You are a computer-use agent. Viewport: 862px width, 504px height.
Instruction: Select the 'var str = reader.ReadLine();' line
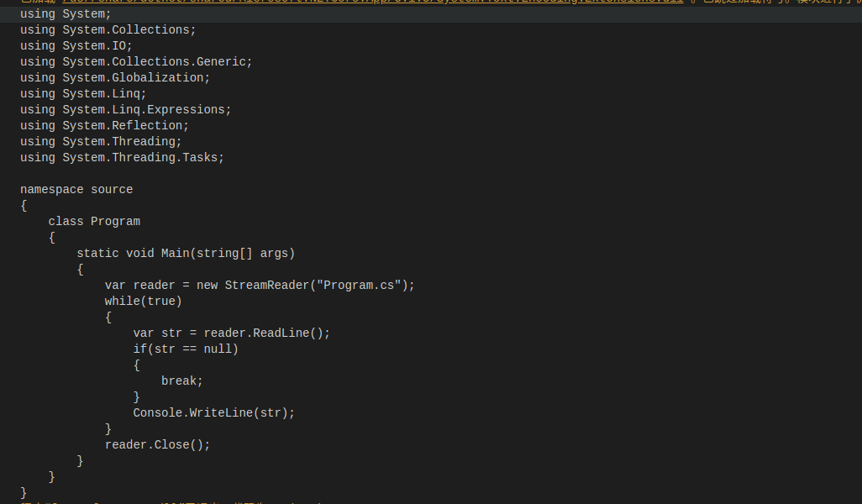[x=231, y=333]
